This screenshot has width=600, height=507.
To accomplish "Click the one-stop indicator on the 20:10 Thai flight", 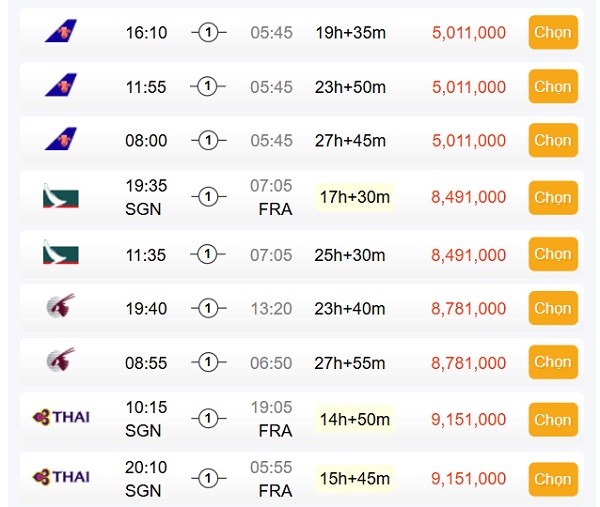I will pyautogui.click(x=208, y=479).
